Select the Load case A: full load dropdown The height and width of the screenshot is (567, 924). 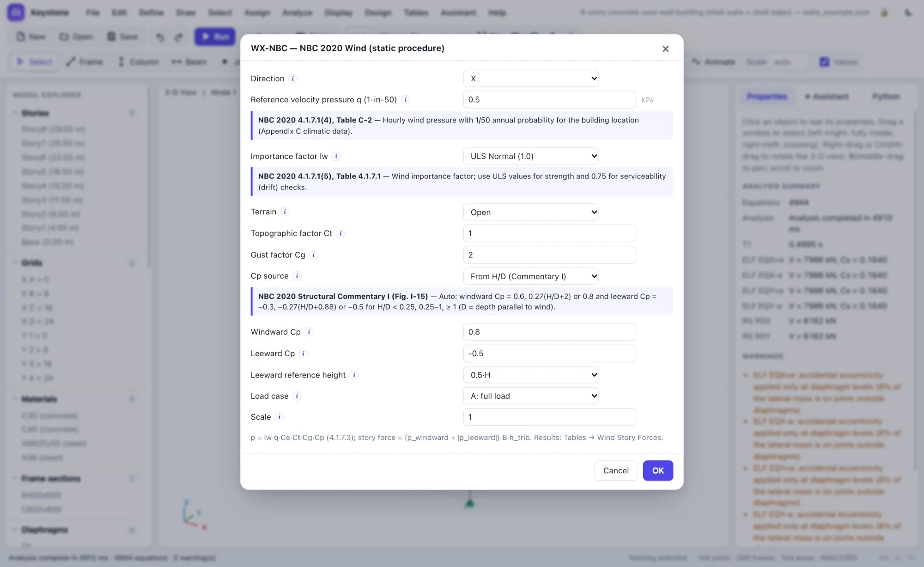click(531, 396)
